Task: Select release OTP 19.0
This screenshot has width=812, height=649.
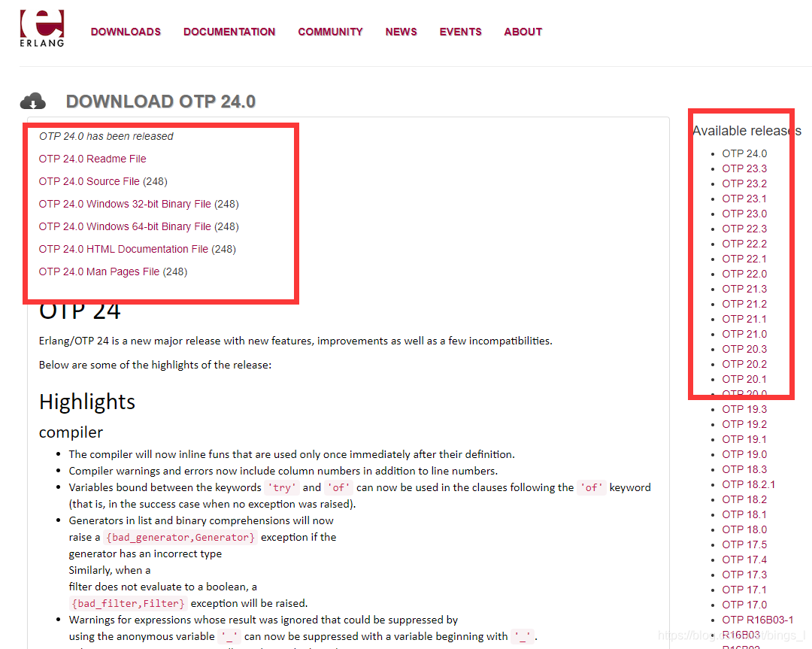Action: pyautogui.click(x=744, y=454)
